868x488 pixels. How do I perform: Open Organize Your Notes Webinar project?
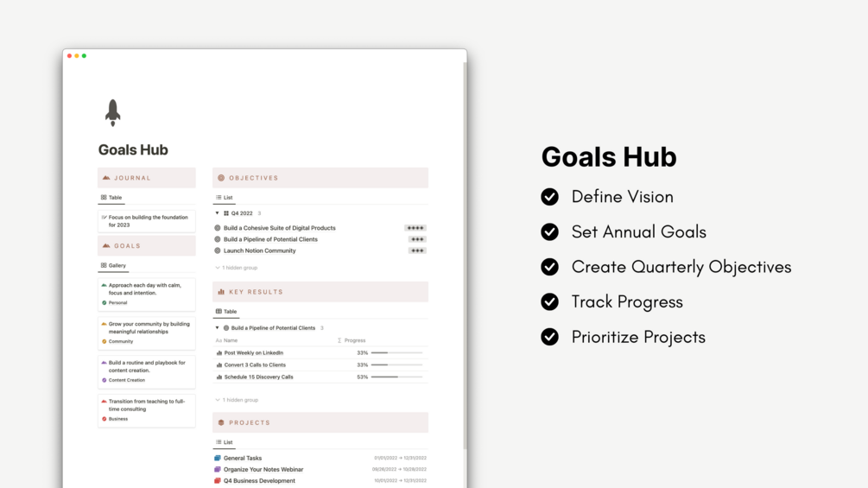click(263, 470)
